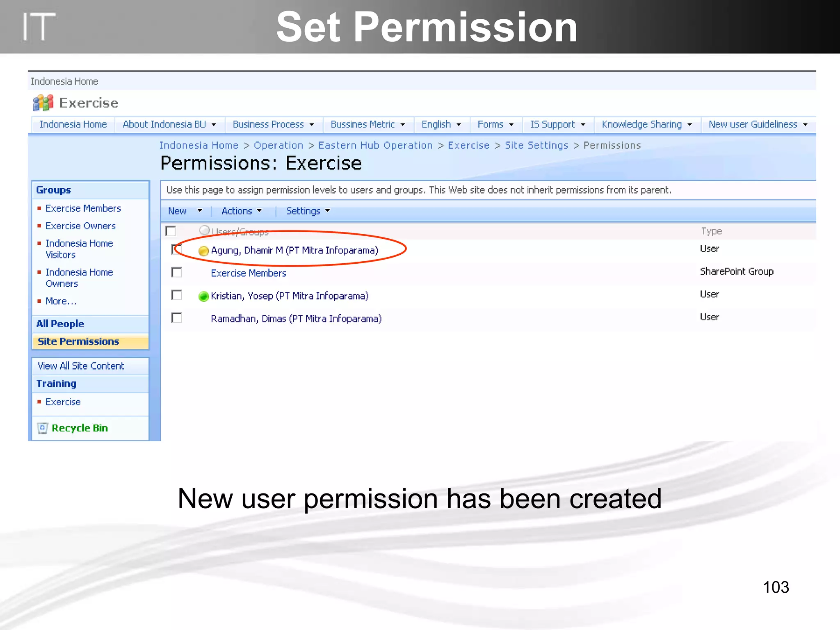Open the Settings dropdown menu

click(x=308, y=211)
